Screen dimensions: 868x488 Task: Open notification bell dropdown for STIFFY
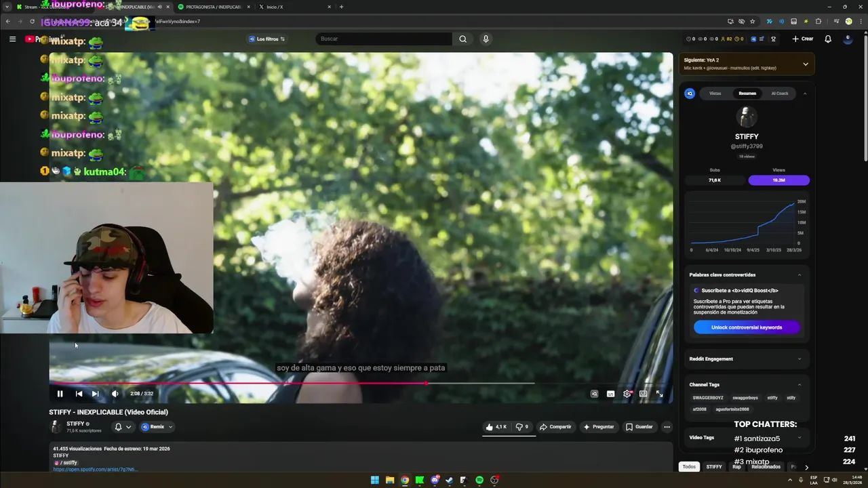coord(123,427)
